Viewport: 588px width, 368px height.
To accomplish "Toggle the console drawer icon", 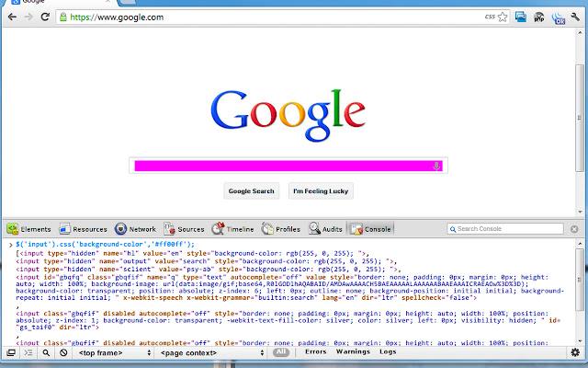I will tap(28, 352).
